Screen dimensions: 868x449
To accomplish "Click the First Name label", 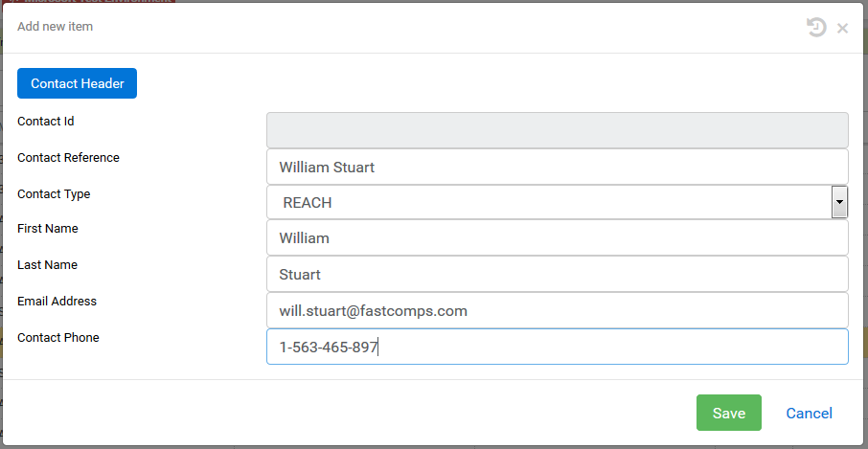I will [x=48, y=229].
